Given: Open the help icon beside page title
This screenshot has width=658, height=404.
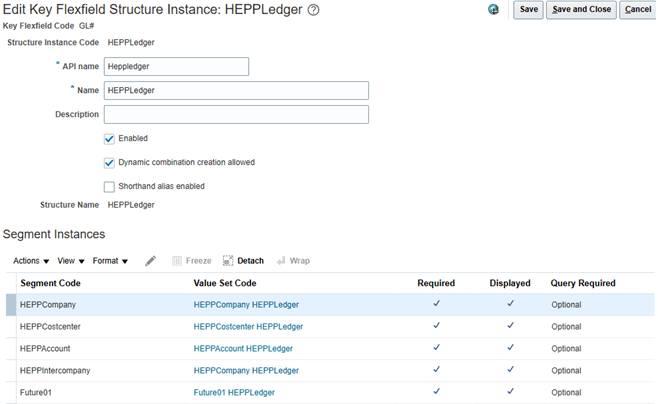Looking at the screenshot, I should [313, 10].
